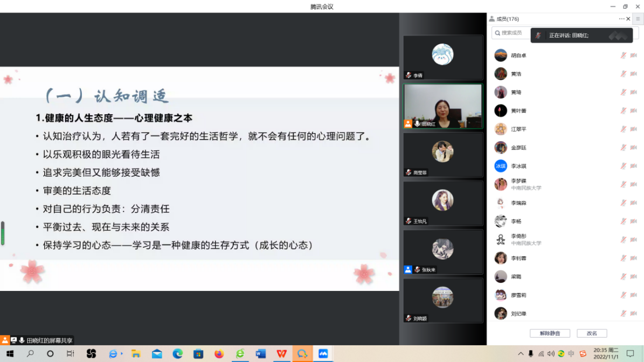The image size is (644, 362).
Task: Click the green volume level bar at left edge
Action: click(x=3, y=233)
